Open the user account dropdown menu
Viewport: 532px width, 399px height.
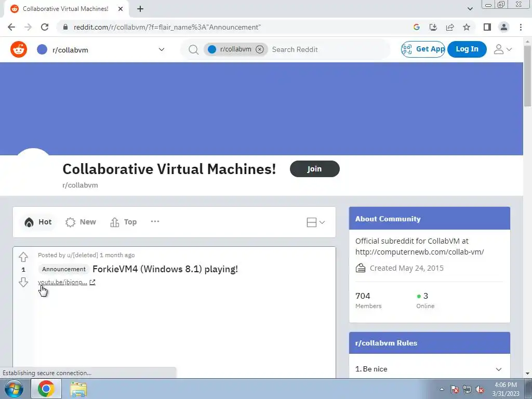pyautogui.click(x=502, y=49)
